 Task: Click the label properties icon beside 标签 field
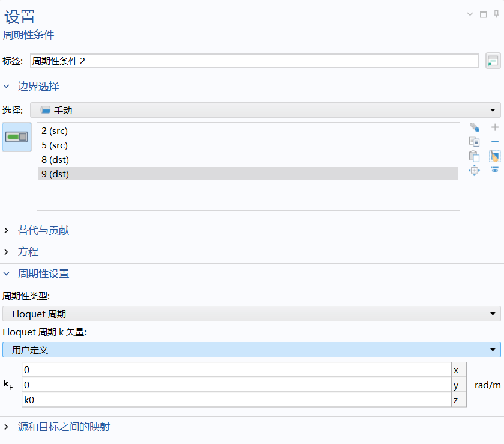493,61
